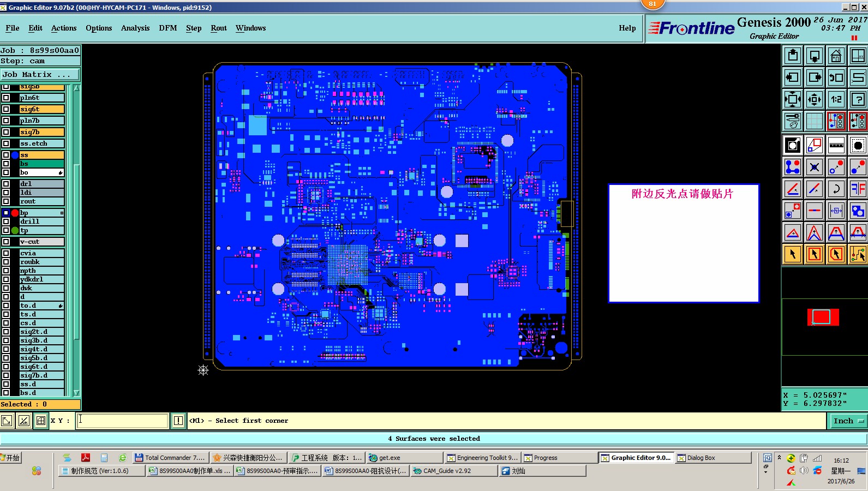Click the Adobe Acrobat quick launch icon
This screenshot has height=491, width=868.
tap(86, 458)
